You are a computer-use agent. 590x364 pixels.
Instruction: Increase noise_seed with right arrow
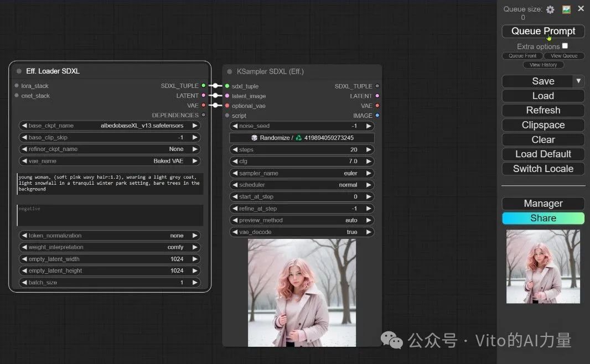click(369, 126)
